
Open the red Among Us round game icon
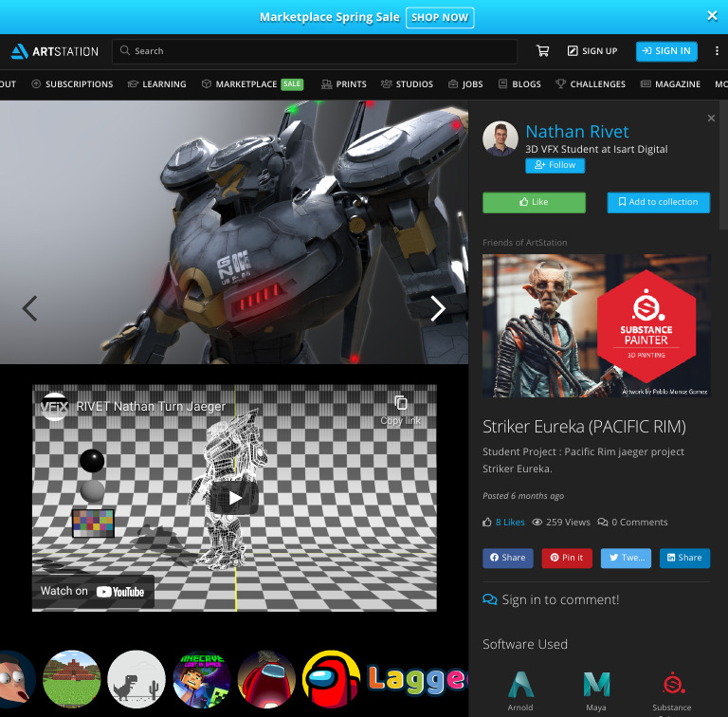tap(266, 679)
